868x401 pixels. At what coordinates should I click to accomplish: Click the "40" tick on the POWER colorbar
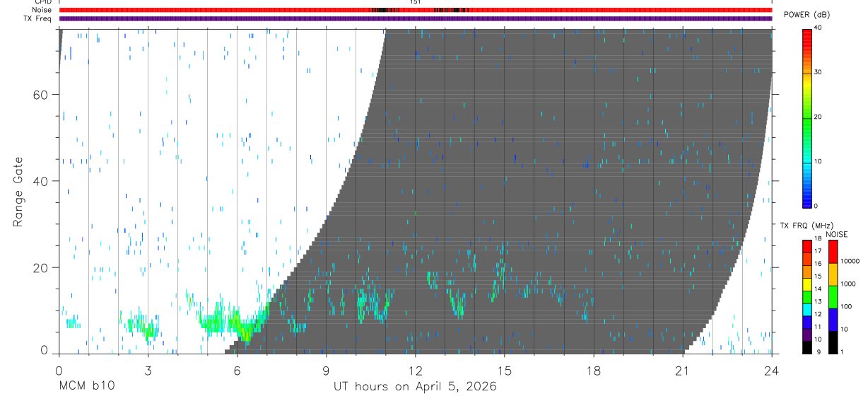[x=819, y=28]
